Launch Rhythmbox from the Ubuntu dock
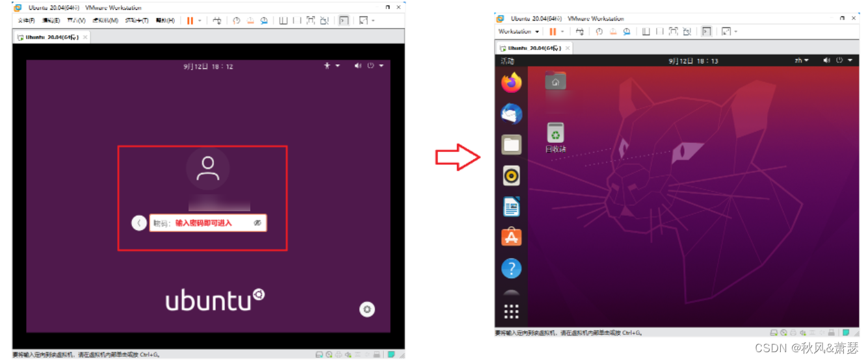Screen dimensions: 868x360 coord(512,175)
